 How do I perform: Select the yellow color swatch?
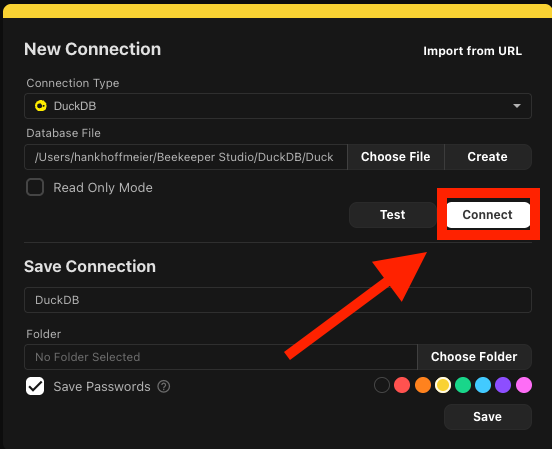[x=443, y=385]
